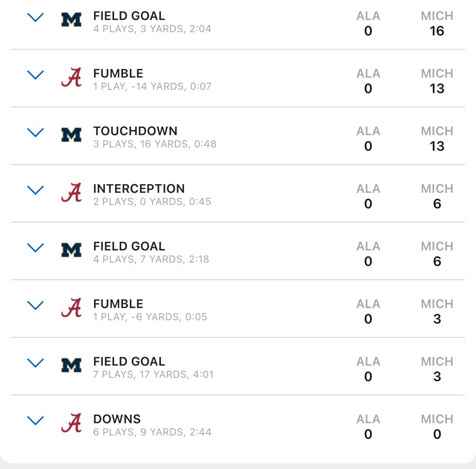The height and width of the screenshot is (469, 476).
Task: Expand the 7 plays, 17 yards field goal
Action: [x=36, y=363]
